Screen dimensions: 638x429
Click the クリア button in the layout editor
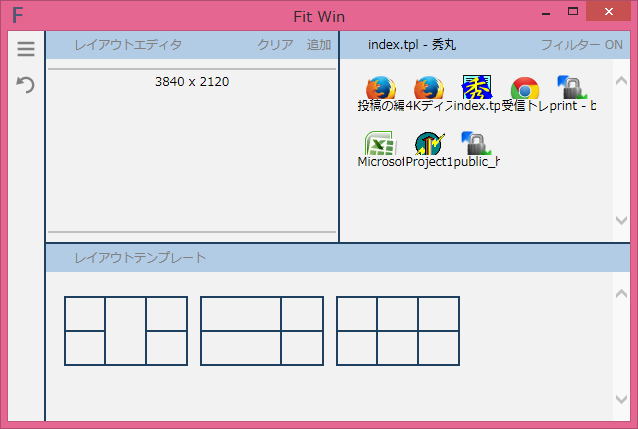point(275,45)
